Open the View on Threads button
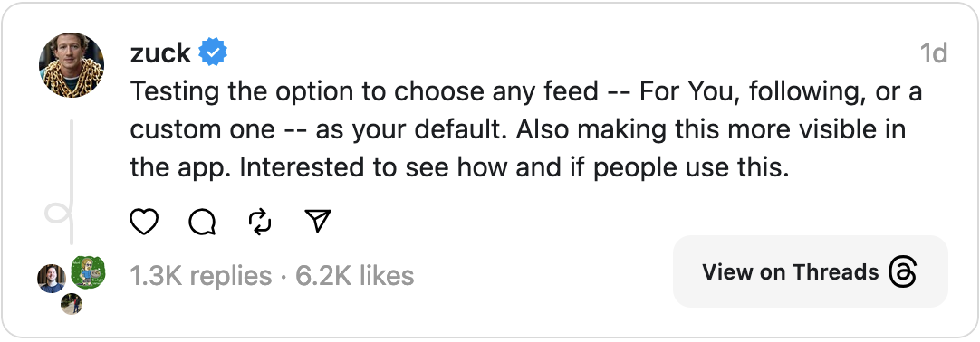This screenshot has height=342, width=980. pyautogui.click(x=810, y=271)
